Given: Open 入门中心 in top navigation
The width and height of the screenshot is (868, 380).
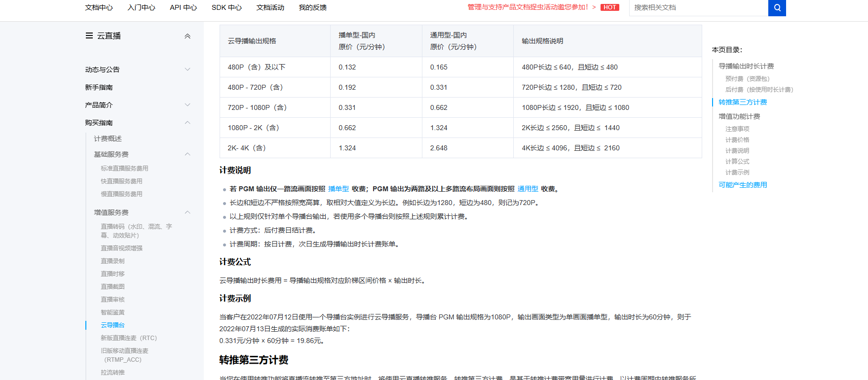Looking at the screenshot, I should tap(141, 7).
